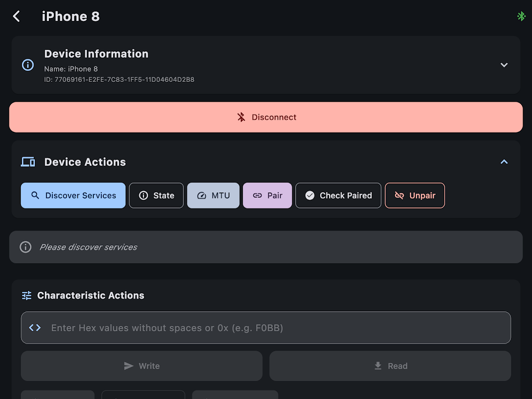
Task: Pair with the device
Action: coord(267,196)
